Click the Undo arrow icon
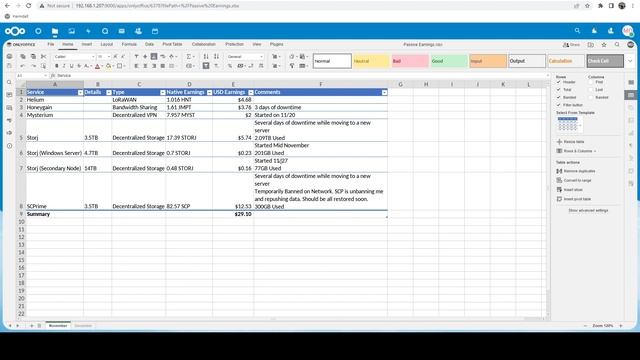 click(x=23, y=66)
